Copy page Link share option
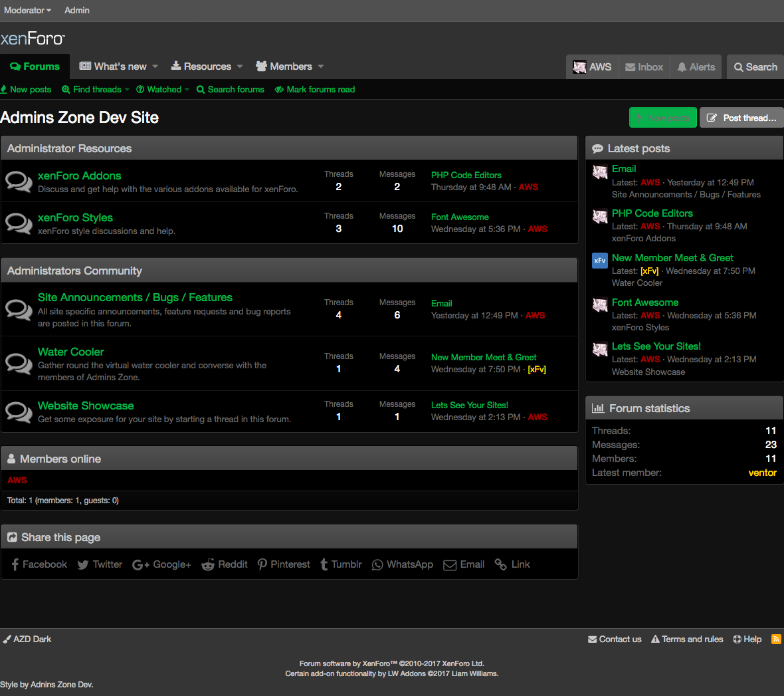This screenshot has width=784, height=696. pyautogui.click(x=512, y=564)
